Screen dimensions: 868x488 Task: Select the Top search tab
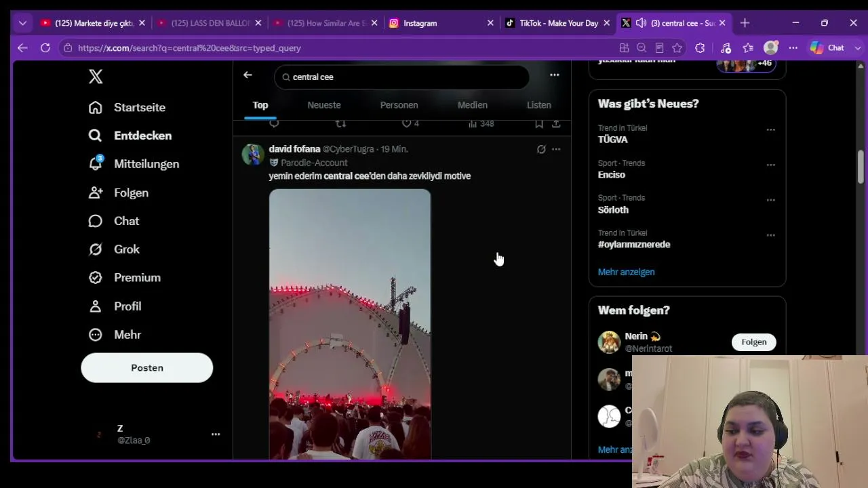tap(260, 105)
